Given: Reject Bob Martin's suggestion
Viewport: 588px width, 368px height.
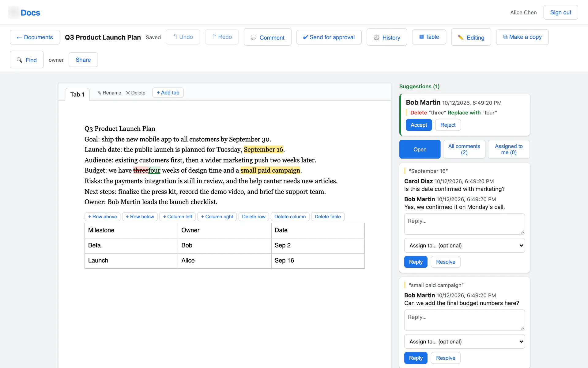Looking at the screenshot, I should tap(448, 125).
